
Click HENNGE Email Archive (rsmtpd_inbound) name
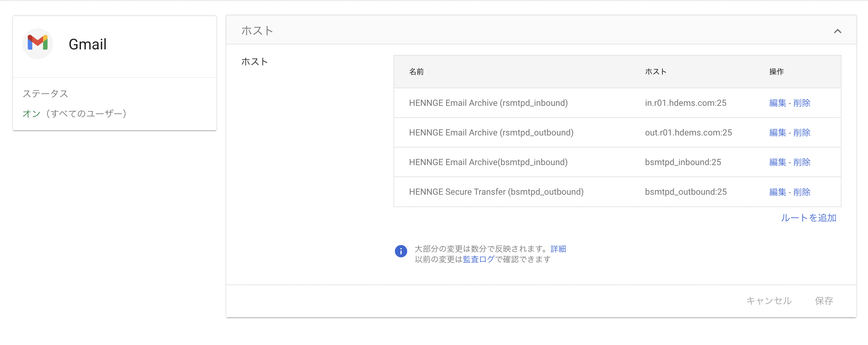click(x=488, y=103)
